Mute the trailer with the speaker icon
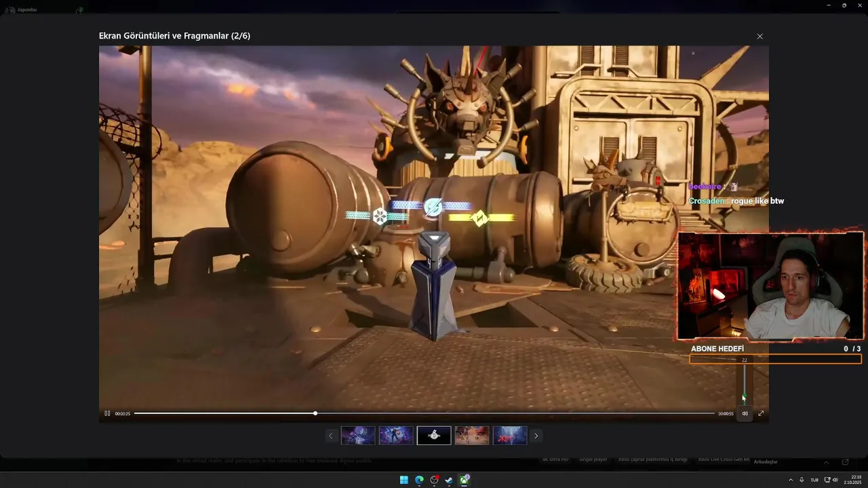The height and width of the screenshot is (488, 868). coord(745,413)
